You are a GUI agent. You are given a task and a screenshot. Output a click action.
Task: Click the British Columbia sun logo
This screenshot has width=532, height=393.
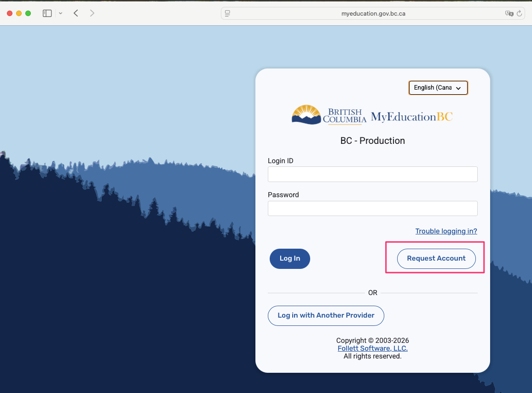coord(306,115)
